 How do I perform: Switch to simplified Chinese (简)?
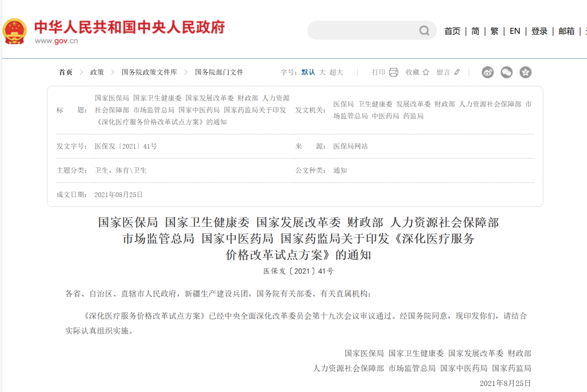click(x=475, y=31)
